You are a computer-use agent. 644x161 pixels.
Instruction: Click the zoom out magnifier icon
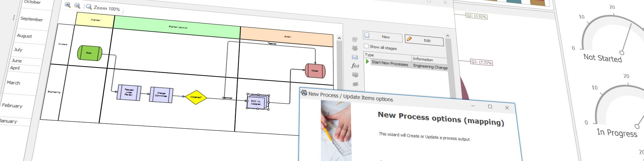77,6
